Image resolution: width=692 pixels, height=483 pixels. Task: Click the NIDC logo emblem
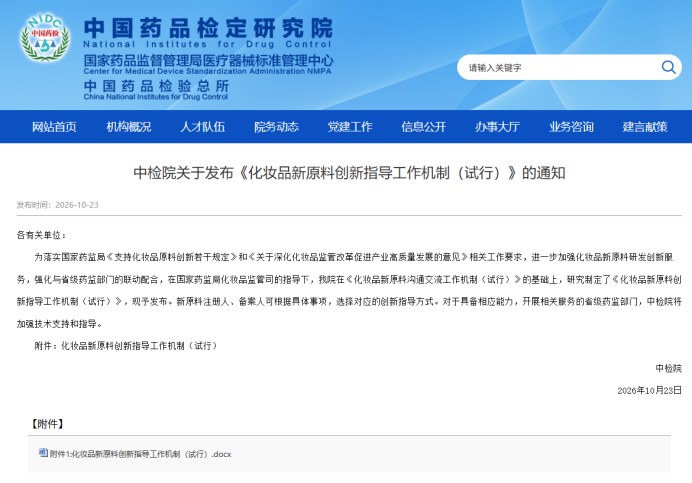[45, 37]
